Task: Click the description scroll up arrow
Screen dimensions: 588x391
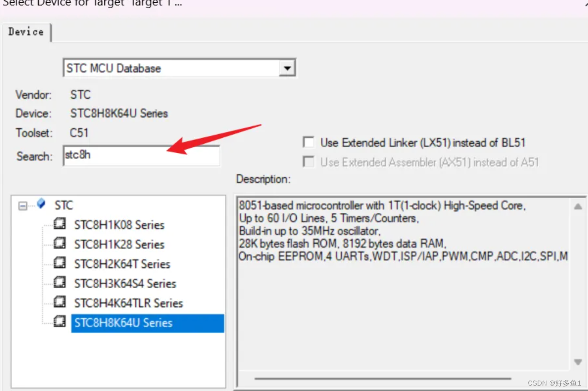Action: pyautogui.click(x=578, y=206)
